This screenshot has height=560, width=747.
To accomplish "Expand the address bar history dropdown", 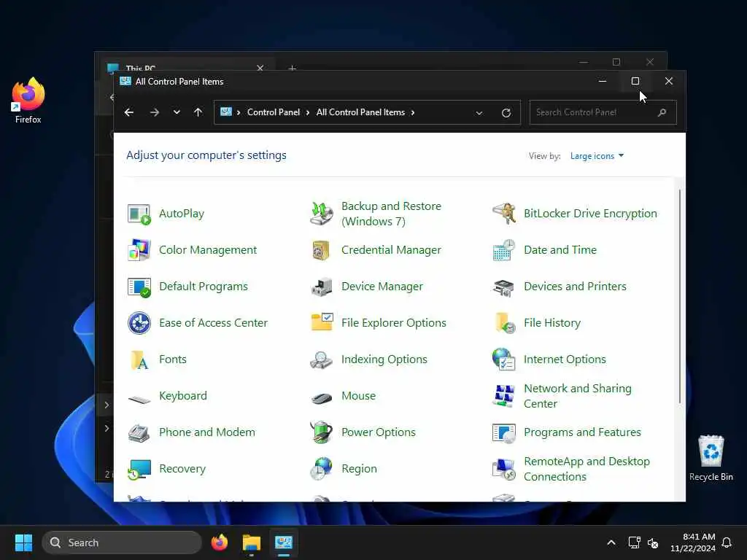I will tap(479, 113).
